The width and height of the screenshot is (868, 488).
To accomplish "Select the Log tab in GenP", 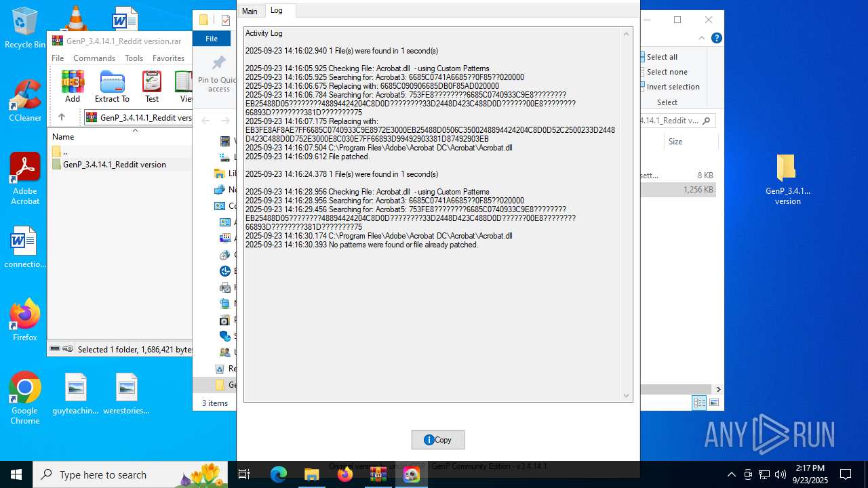I will pyautogui.click(x=277, y=10).
